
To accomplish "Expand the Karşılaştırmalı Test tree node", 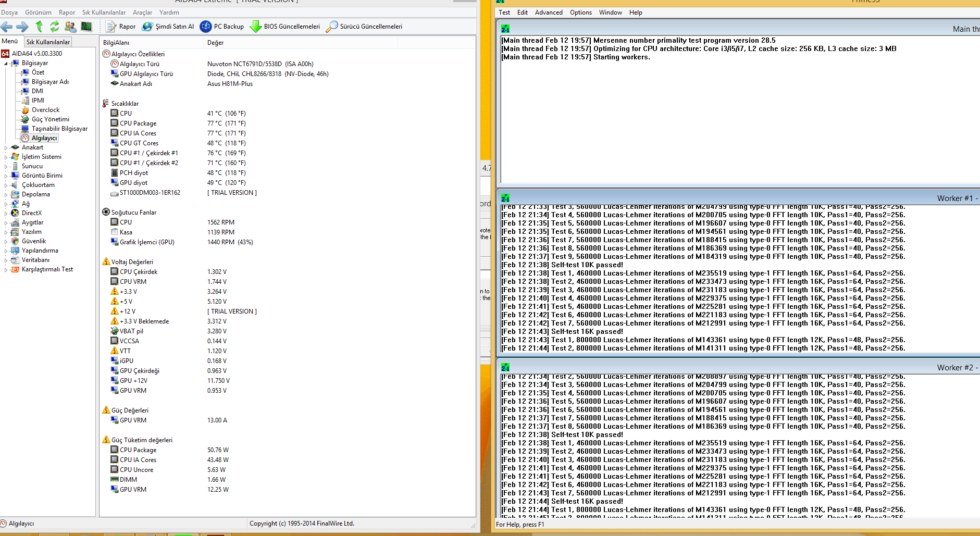I will point(6,270).
